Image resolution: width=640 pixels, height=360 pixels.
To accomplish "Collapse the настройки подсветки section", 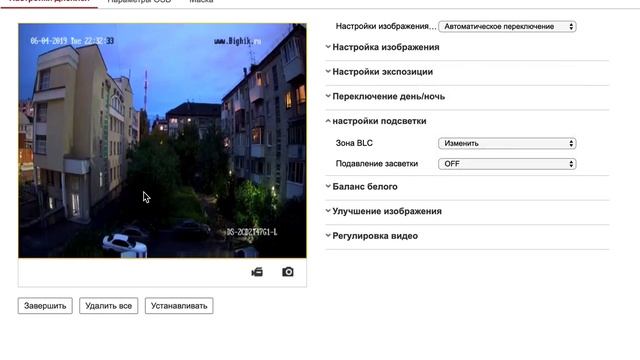I will coord(379,121).
